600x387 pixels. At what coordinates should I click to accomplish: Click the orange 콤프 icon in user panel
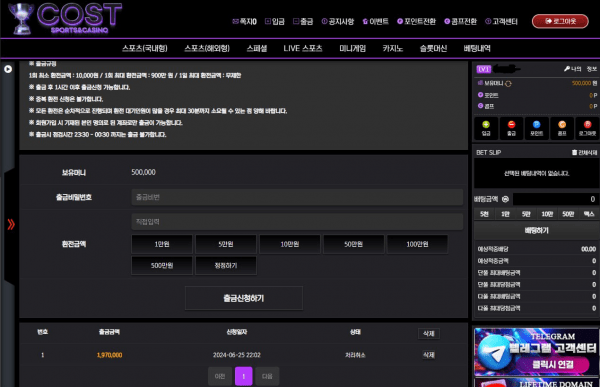point(562,128)
